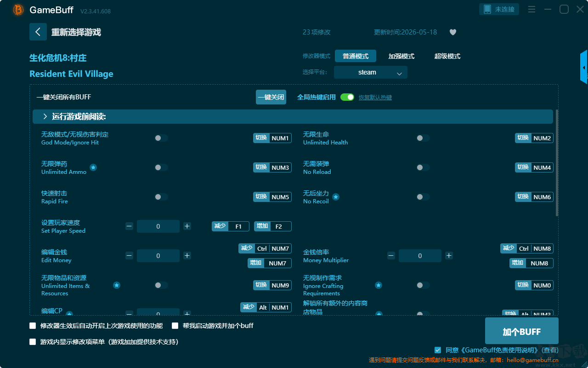Increase Set Player Speed with plus button

[187, 226]
